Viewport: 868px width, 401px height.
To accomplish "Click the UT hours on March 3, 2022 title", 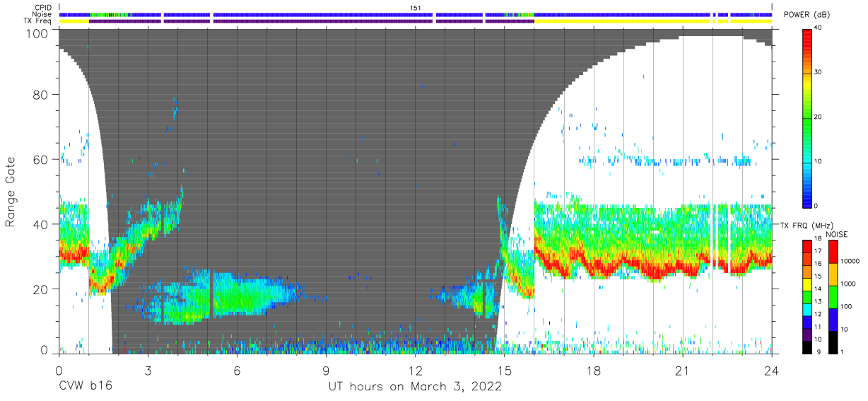I will 415,387.
